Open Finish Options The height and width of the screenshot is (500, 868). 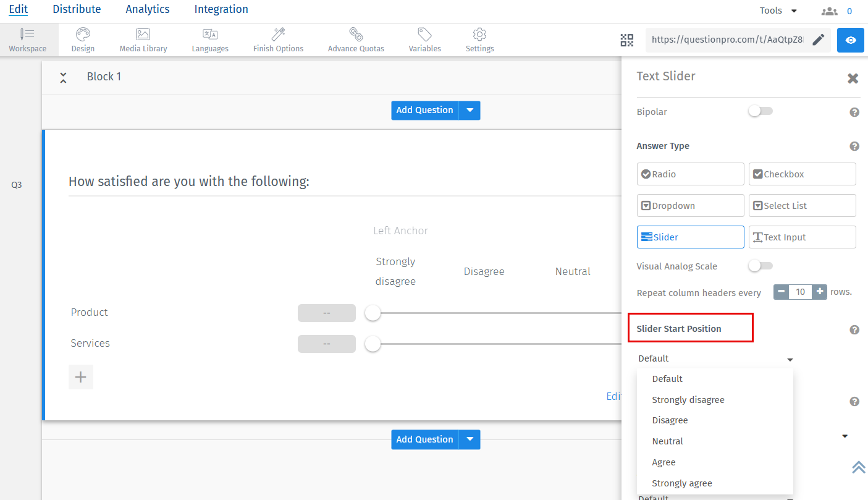(278, 40)
